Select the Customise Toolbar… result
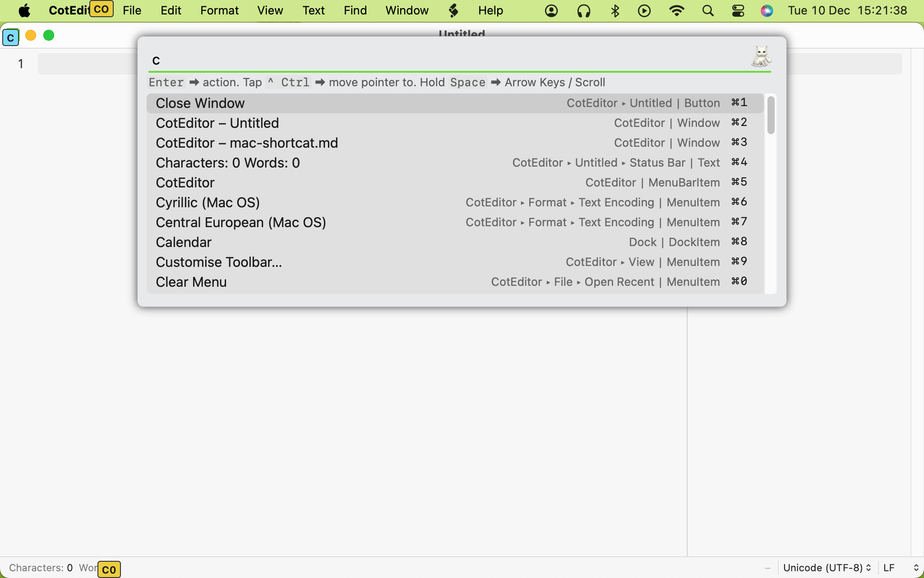 point(455,262)
